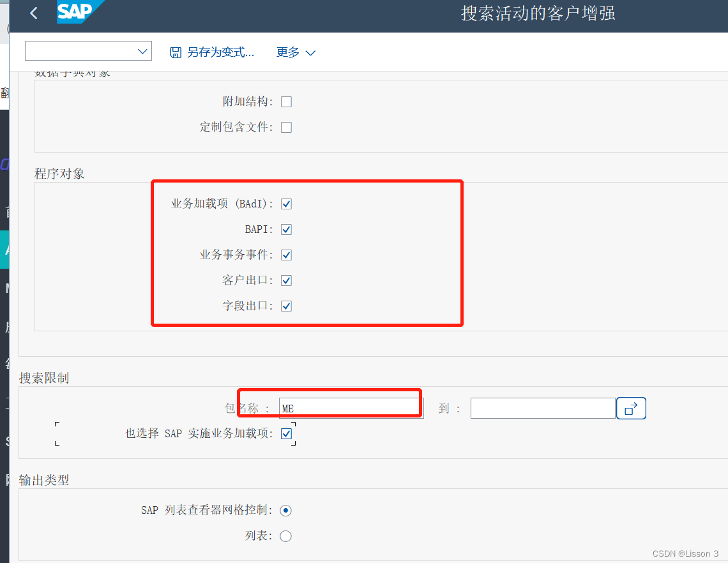Image resolution: width=728 pixels, height=563 pixels.
Task: Select the 列表 output radio button
Action: click(x=285, y=536)
